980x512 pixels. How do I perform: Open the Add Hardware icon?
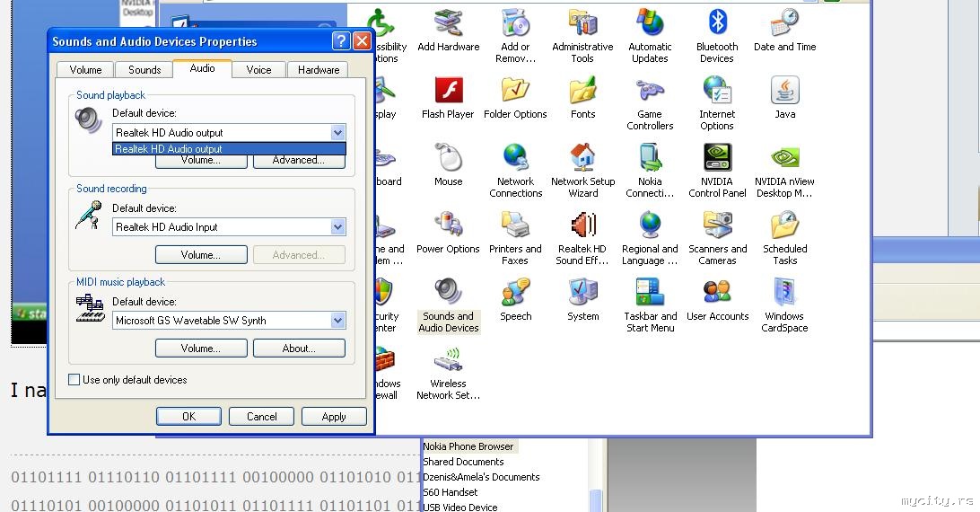pyautogui.click(x=448, y=30)
